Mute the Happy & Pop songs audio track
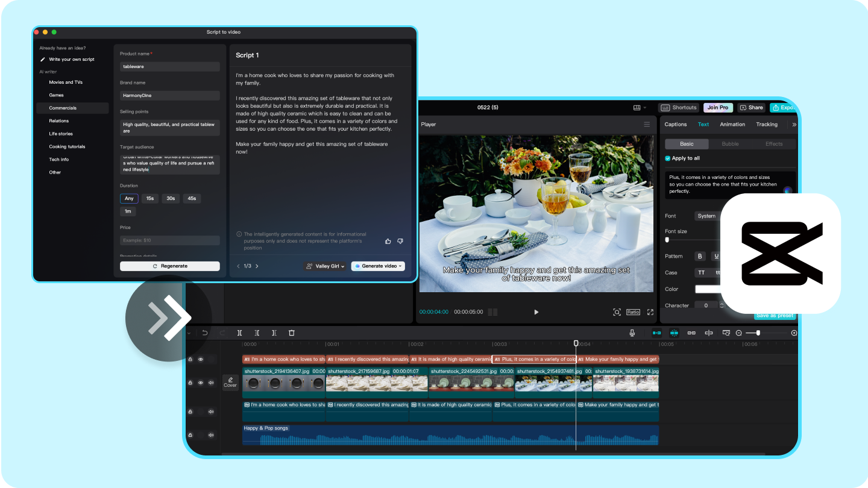The width and height of the screenshot is (868, 488). point(211,434)
